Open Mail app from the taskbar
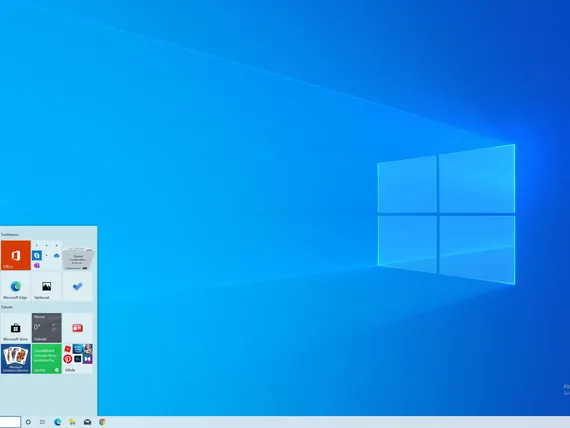Screen dimensions: 570x428 [87, 422]
